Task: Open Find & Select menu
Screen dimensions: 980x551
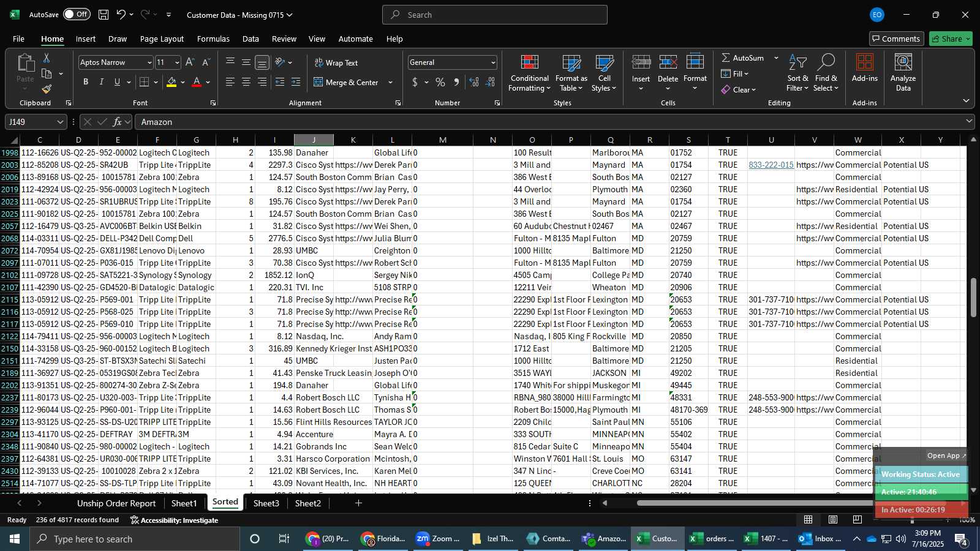Action: (x=826, y=73)
